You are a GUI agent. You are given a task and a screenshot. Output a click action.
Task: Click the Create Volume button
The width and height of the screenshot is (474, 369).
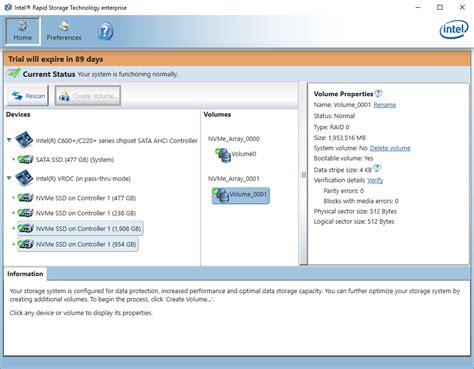tap(88, 96)
